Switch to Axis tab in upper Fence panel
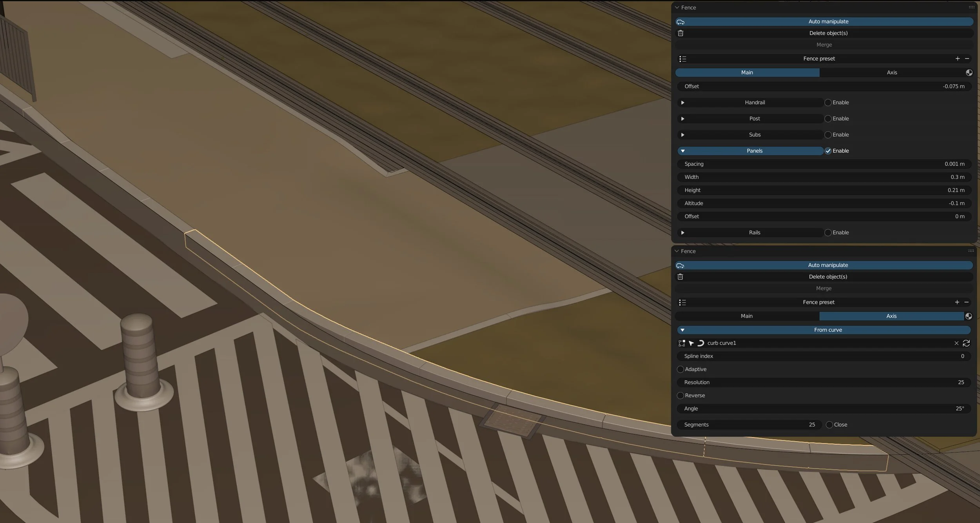 [x=892, y=73]
